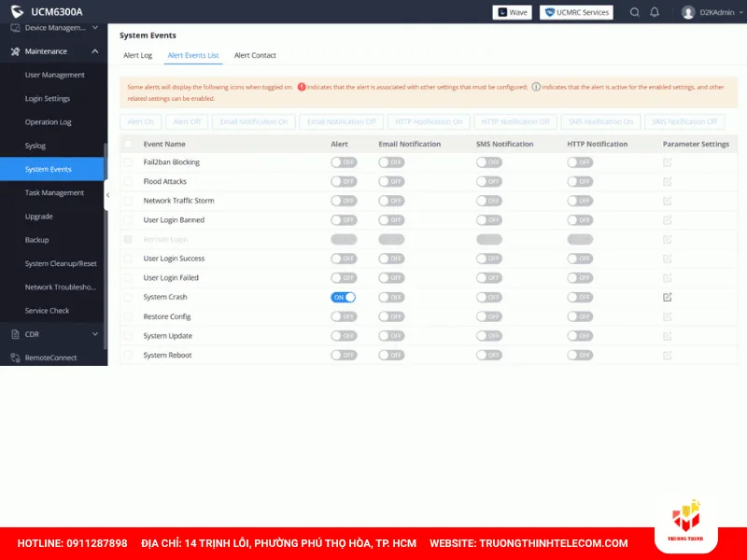This screenshot has height=560, width=747.
Task: Edit User Login Banned parameter settings
Action: coord(668,220)
